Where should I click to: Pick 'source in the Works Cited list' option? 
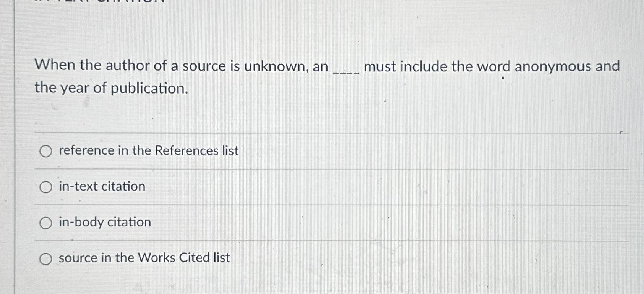click(47, 258)
